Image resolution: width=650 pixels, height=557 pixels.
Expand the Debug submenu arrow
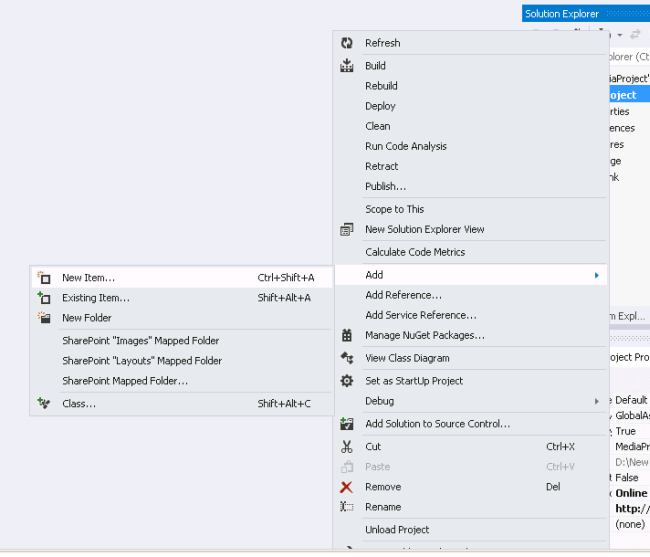tap(597, 401)
